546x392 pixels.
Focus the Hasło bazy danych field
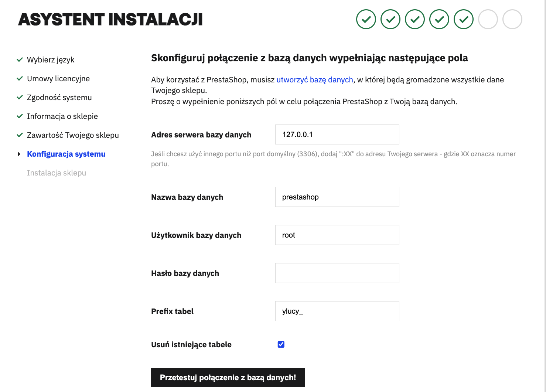(337, 273)
